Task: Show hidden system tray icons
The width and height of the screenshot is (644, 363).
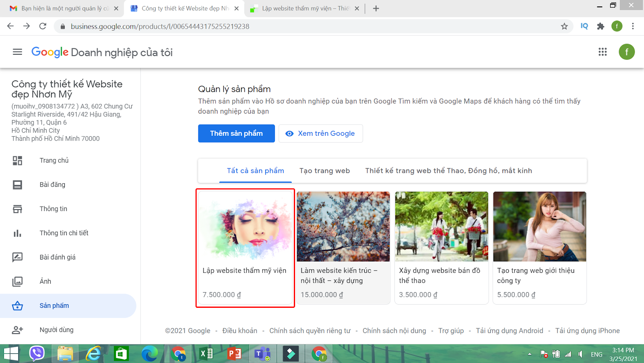Action: pos(530,354)
